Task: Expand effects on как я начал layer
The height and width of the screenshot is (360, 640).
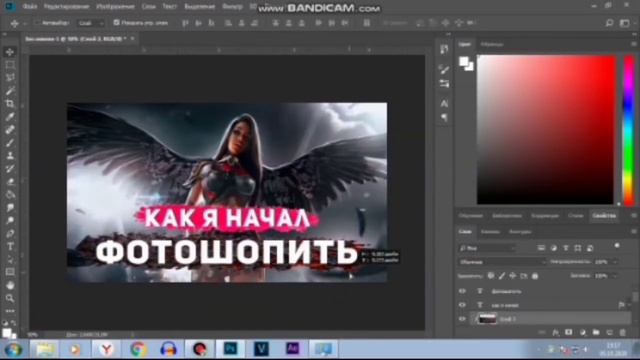Action: [x=629, y=305]
